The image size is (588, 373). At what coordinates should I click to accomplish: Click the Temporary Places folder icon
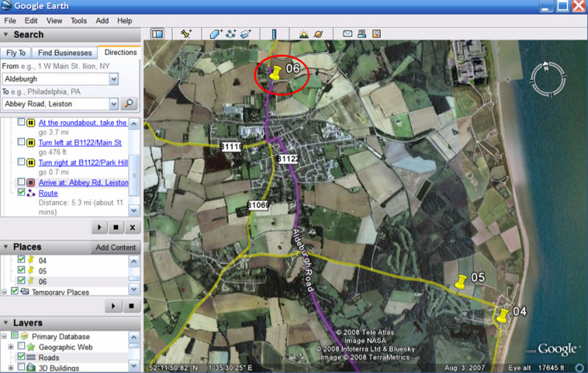coord(25,291)
